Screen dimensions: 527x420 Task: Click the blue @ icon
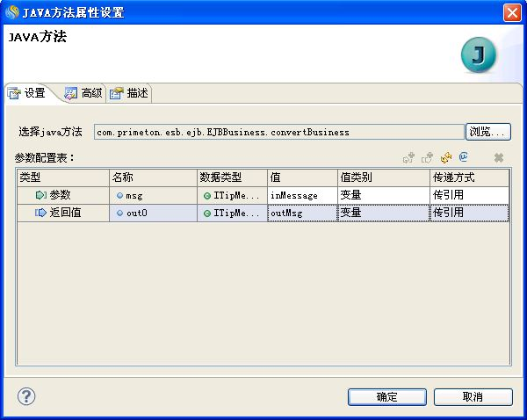pos(464,156)
